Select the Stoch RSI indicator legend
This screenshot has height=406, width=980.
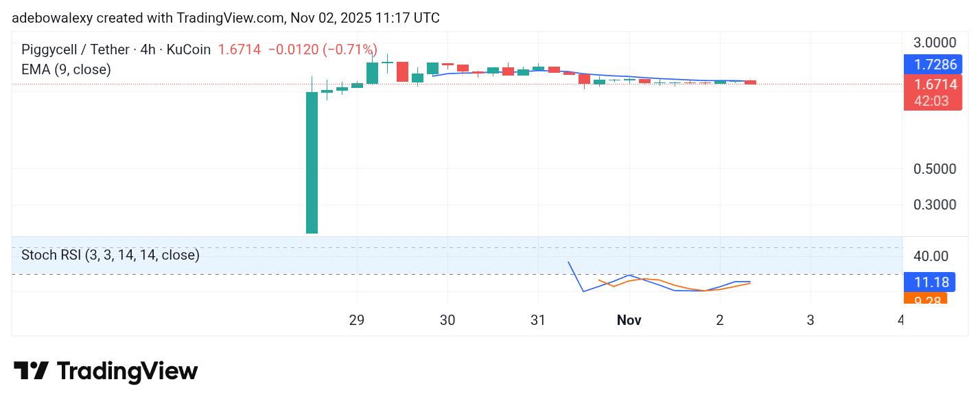tap(110, 255)
